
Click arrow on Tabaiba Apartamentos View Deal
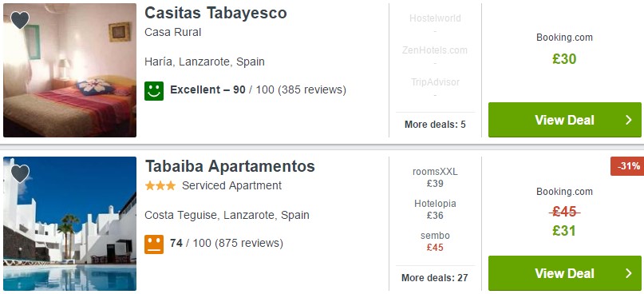pyautogui.click(x=628, y=273)
